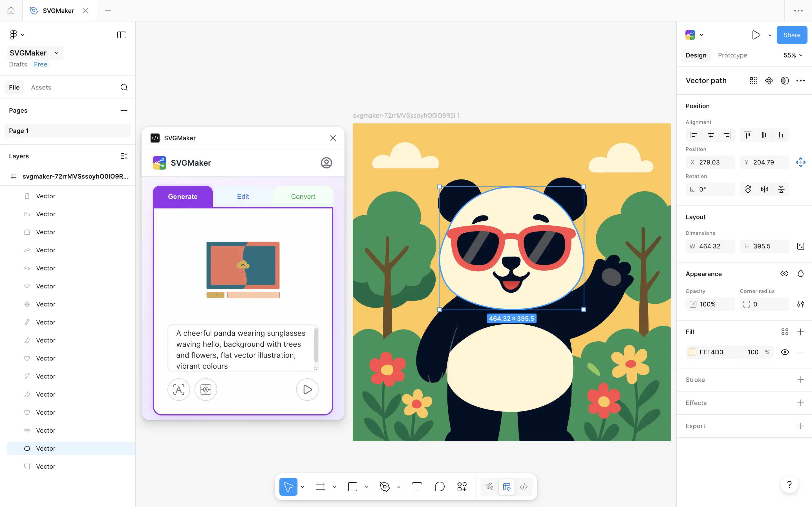
Task: Toggle fill visibility eye for FEF4D3
Action: click(x=784, y=352)
